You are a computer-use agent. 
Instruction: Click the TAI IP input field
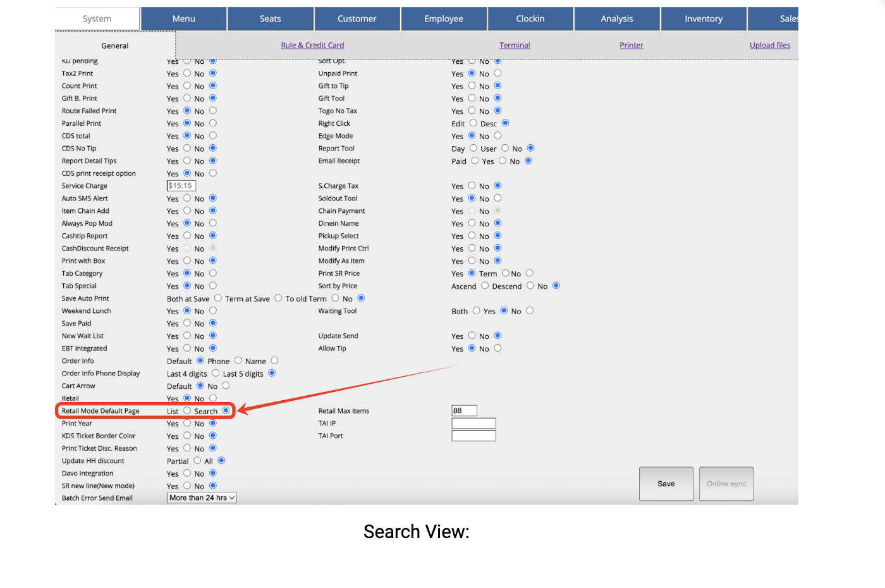pyautogui.click(x=473, y=424)
